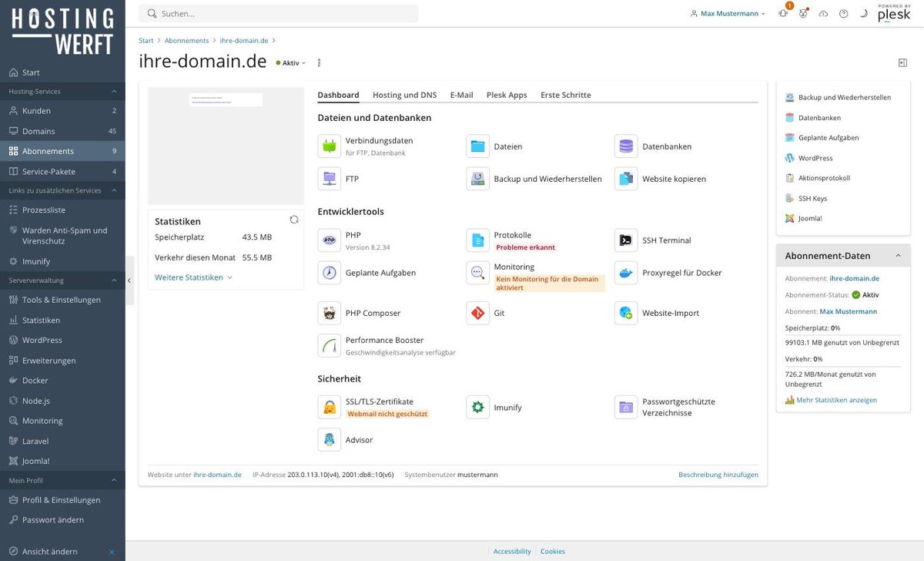Click the Probleme erkannt badge
Viewport: 924px width, 561px height.
(525, 247)
